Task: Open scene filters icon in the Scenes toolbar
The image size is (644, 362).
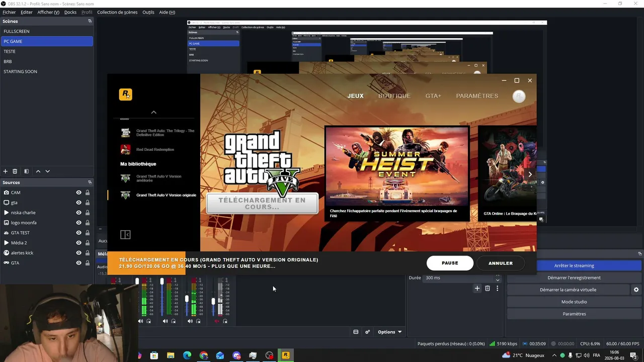Action: 26,171
